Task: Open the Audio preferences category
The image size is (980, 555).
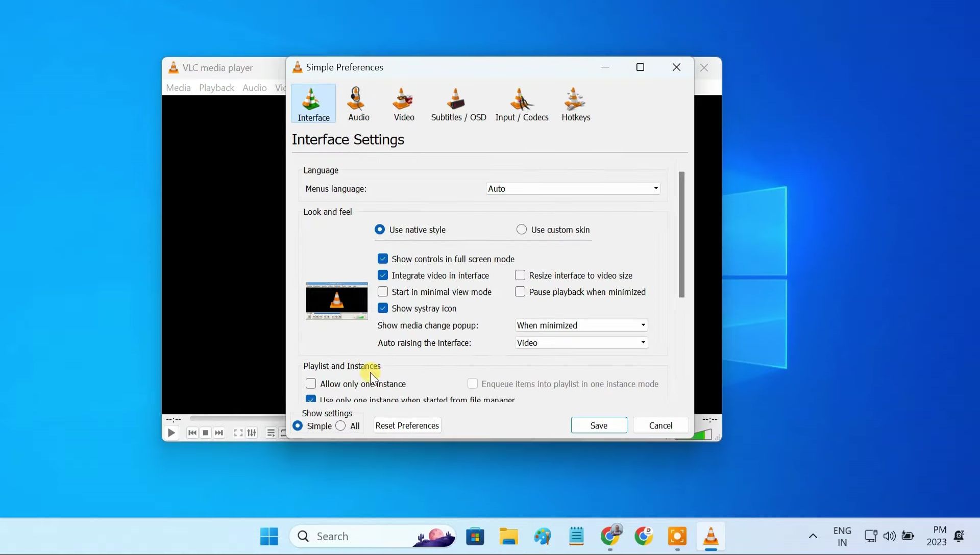Action: pos(358,104)
